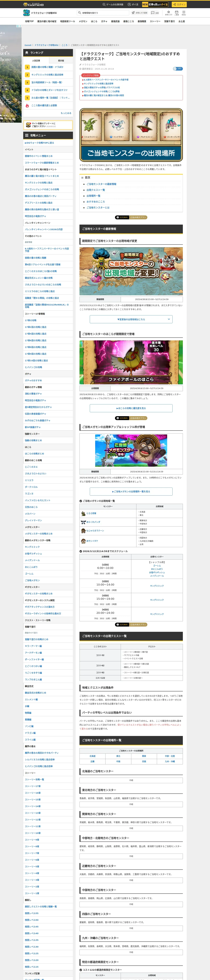Jump to 北海道 in the region table
This screenshot has width=210, height=980.
[x=92, y=756]
